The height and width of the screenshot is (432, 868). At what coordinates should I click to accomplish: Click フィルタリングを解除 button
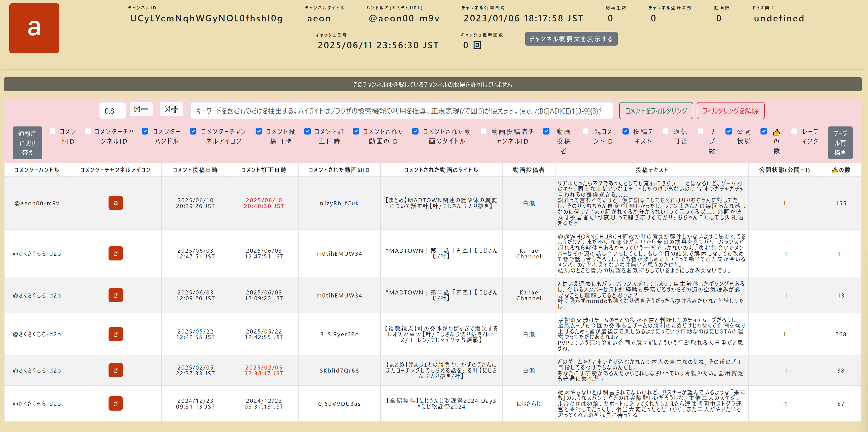(x=731, y=111)
